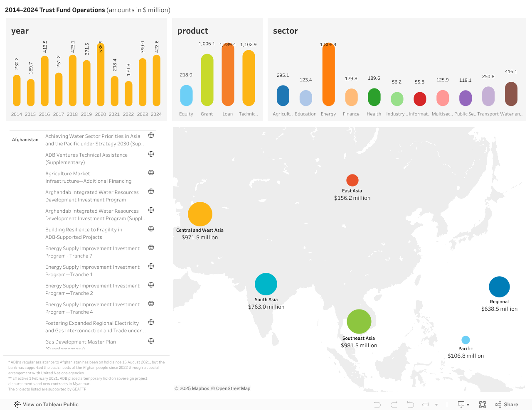
Task: Click globe icon for Building Resilience to Fragility
Action: point(151,229)
